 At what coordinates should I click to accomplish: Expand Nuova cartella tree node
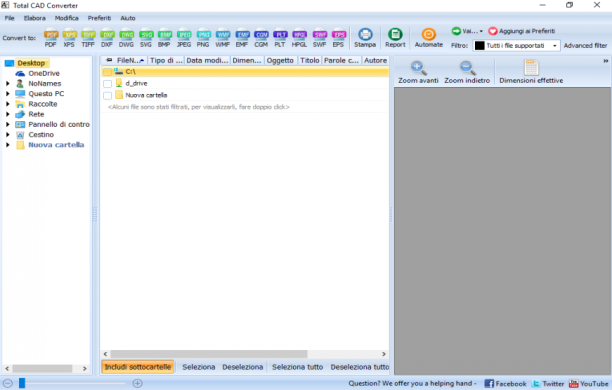pyautogui.click(x=7, y=144)
